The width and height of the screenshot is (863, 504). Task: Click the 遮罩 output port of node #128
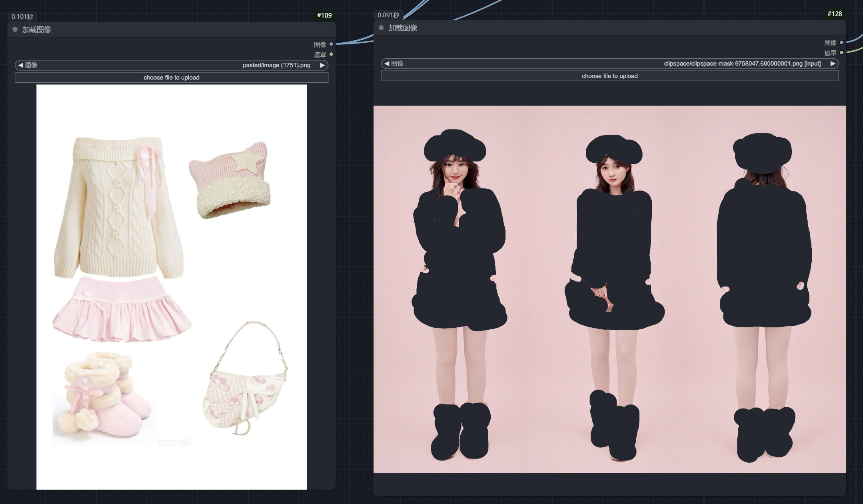pos(841,53)
